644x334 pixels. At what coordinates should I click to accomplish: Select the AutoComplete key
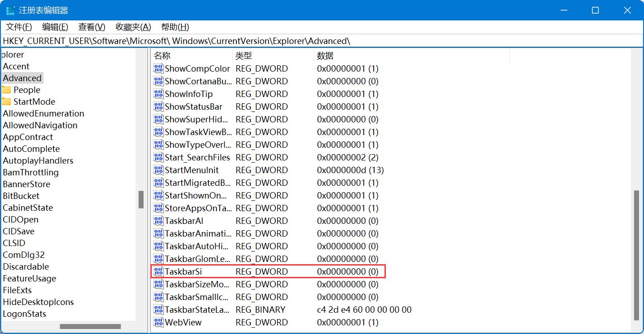(31, 149)
